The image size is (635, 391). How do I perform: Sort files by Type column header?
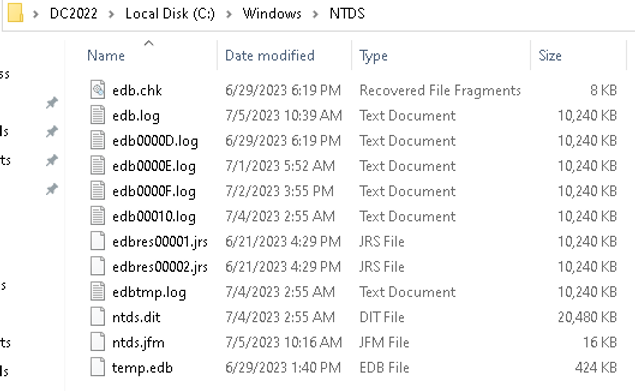click(373, 56)
